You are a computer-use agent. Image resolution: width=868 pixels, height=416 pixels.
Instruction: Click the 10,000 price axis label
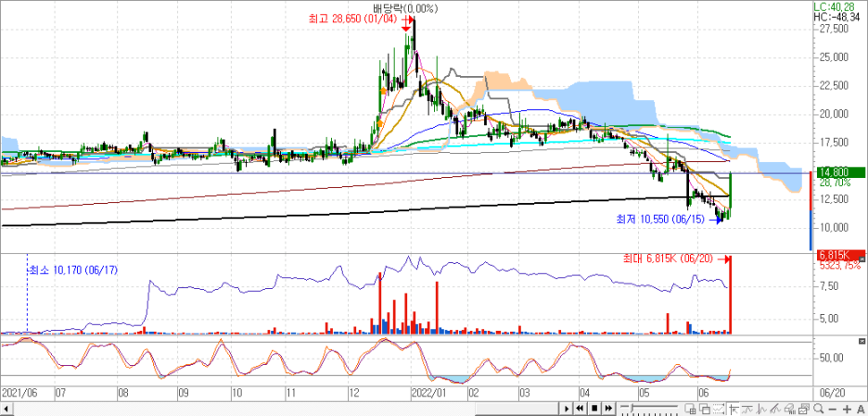pyautogui.click(x=835, y=227)
